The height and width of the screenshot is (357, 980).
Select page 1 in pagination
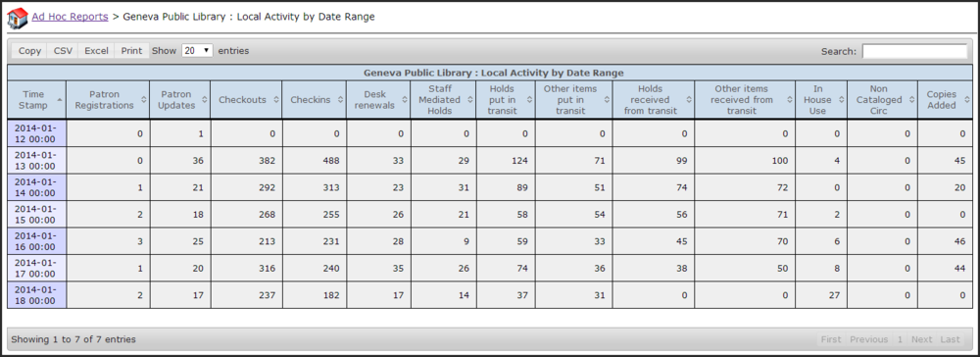point(900,339)
